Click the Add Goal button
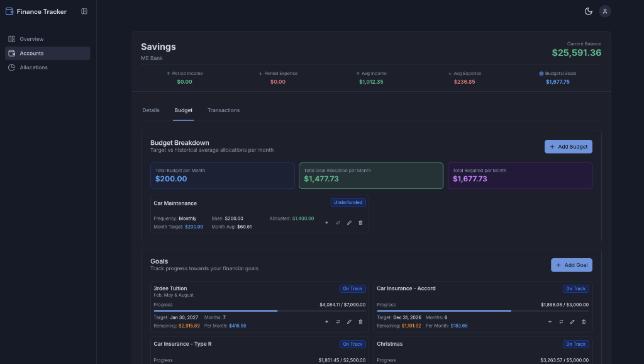 tap(571, 265)
